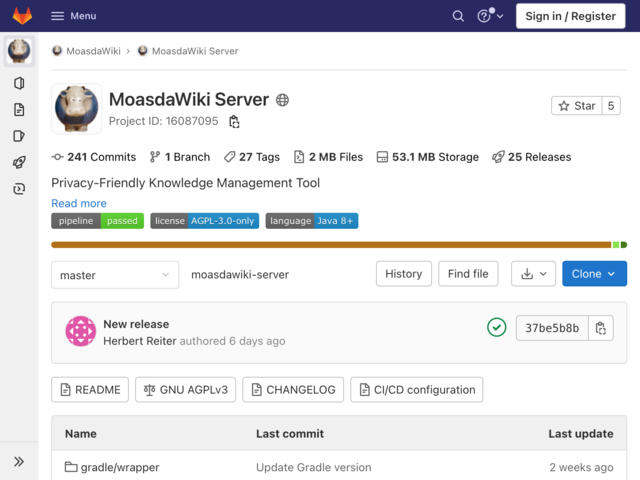
Task: Open CI/CD configuration button
Action: (417, 390)
